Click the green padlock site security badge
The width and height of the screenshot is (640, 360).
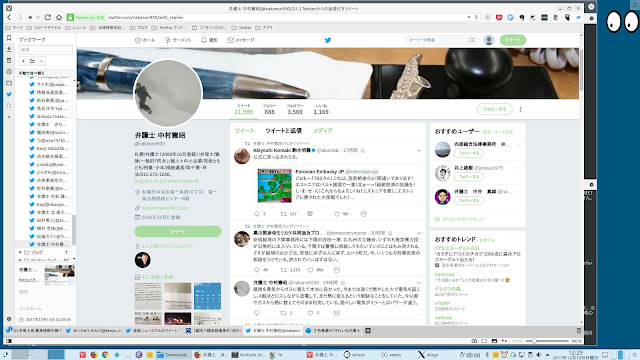pos(70,18)
